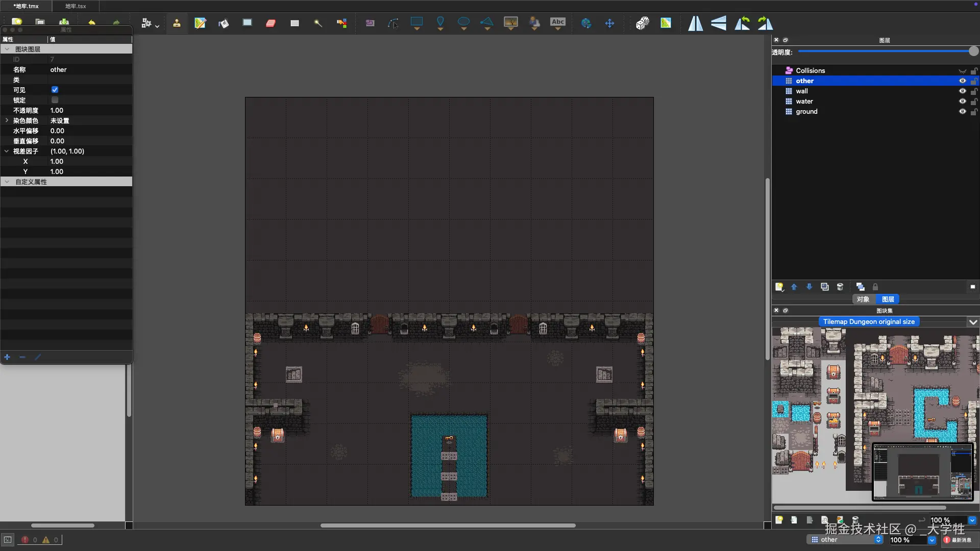980x551 pixels.
Task: Hide the water layer via eye icon
Action: [x=962, y=101]
